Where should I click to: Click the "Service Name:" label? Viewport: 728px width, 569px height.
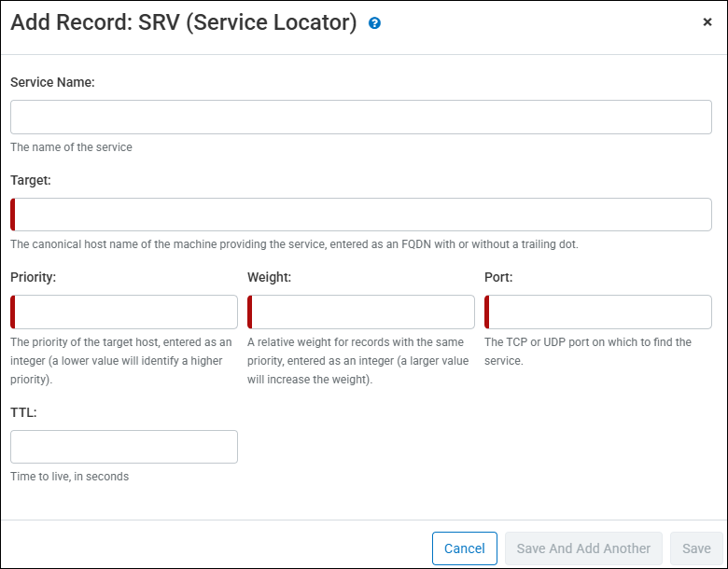tap(52, 82)
